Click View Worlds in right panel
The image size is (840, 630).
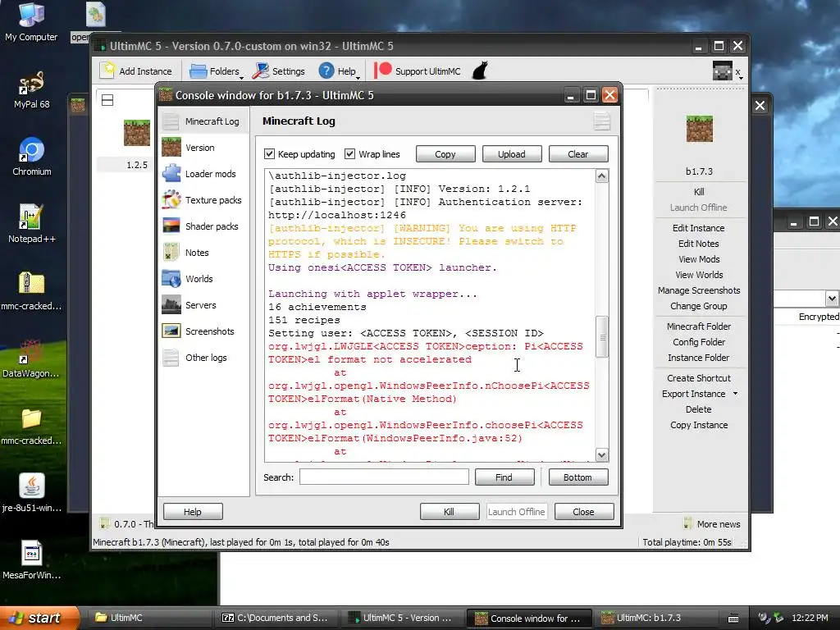(699, 274)
